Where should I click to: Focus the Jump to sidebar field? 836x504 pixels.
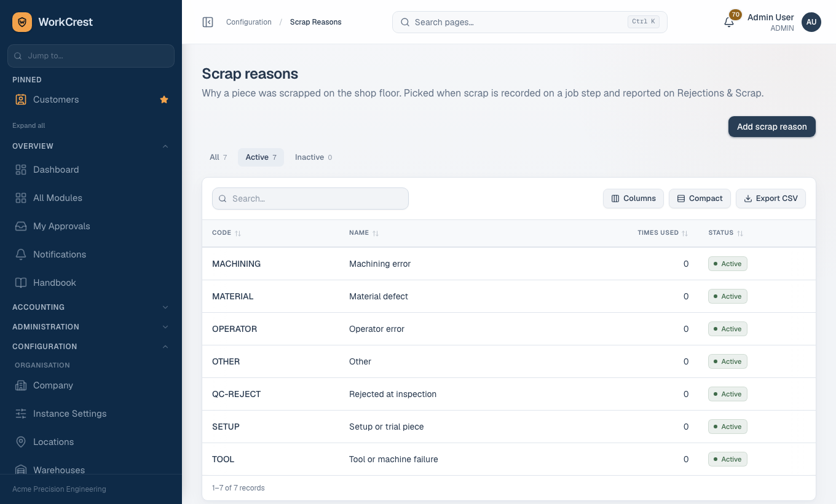tap(91, 56)
